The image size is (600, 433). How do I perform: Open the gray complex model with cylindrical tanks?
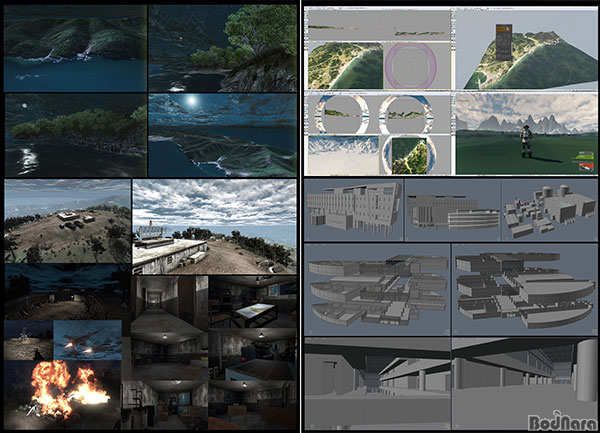tap(549, 210)
